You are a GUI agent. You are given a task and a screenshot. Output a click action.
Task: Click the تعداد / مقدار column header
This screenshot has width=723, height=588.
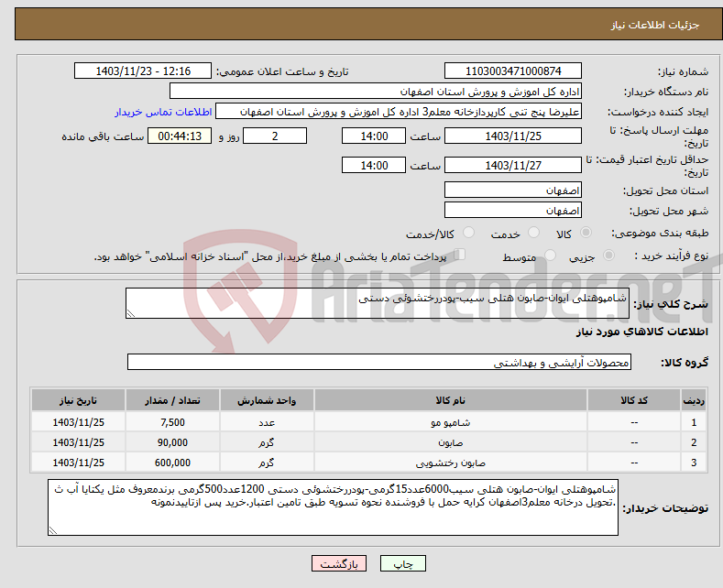coord(172,400)
